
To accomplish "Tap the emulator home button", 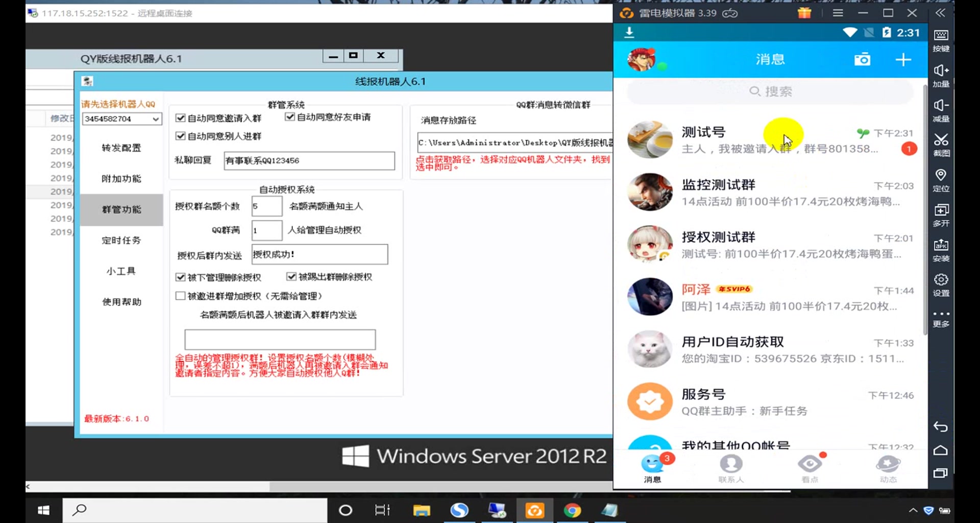I will point(940,450).
